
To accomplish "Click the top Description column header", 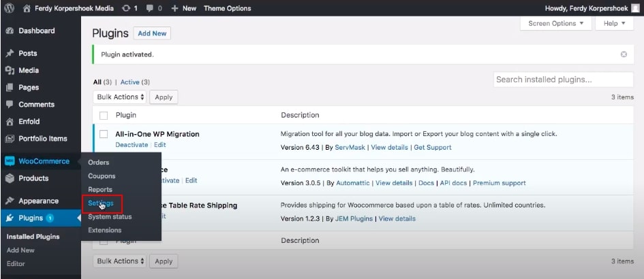I will click(300, 115).
